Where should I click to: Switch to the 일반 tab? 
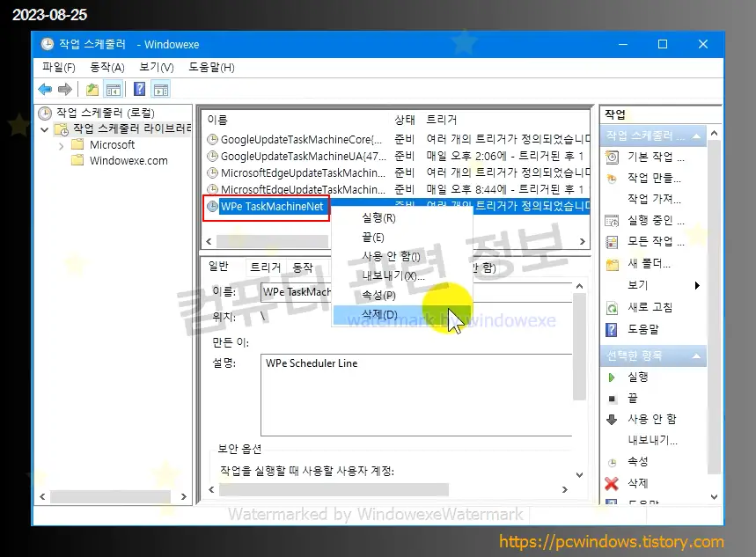tap(218, 267)
